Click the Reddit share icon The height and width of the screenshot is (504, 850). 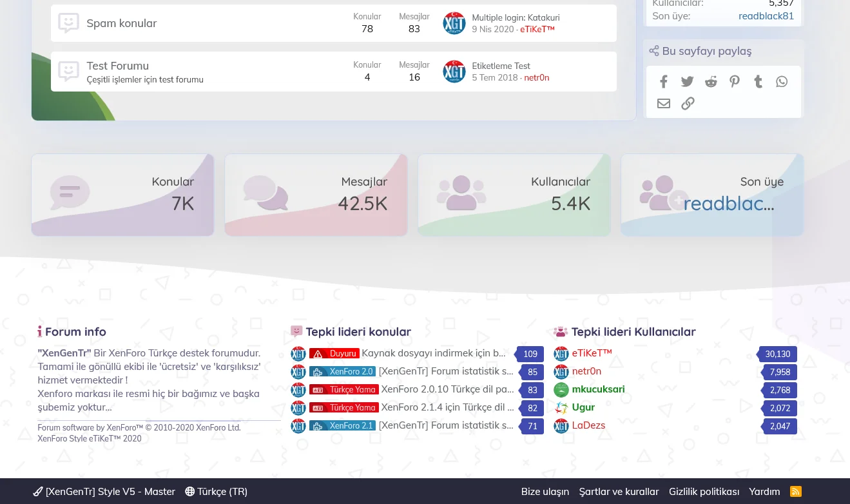(711, 82)
